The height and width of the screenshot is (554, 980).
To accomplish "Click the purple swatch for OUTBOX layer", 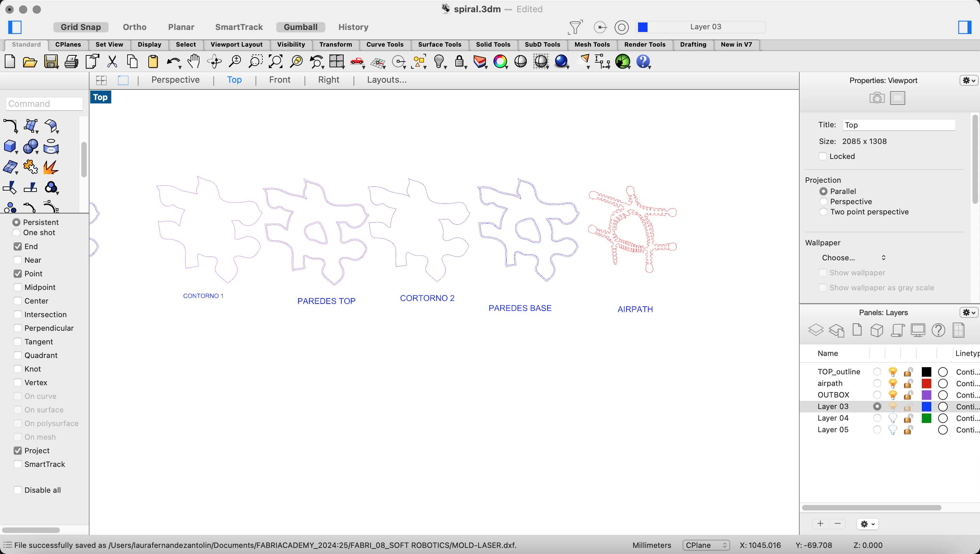I will pos(926,395).
